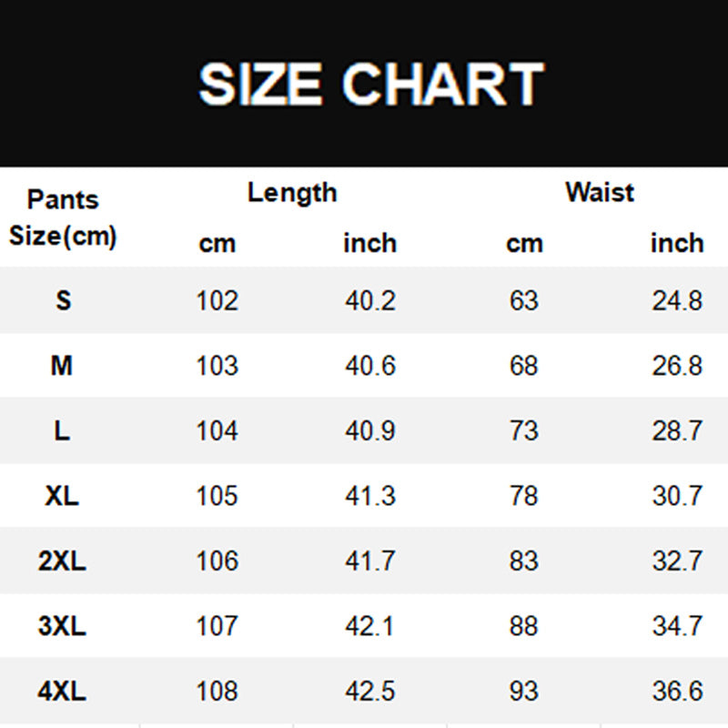Click the Waist column header
Image resolution: width=728 pixels, height=728 pixels.
pos(600,192)
